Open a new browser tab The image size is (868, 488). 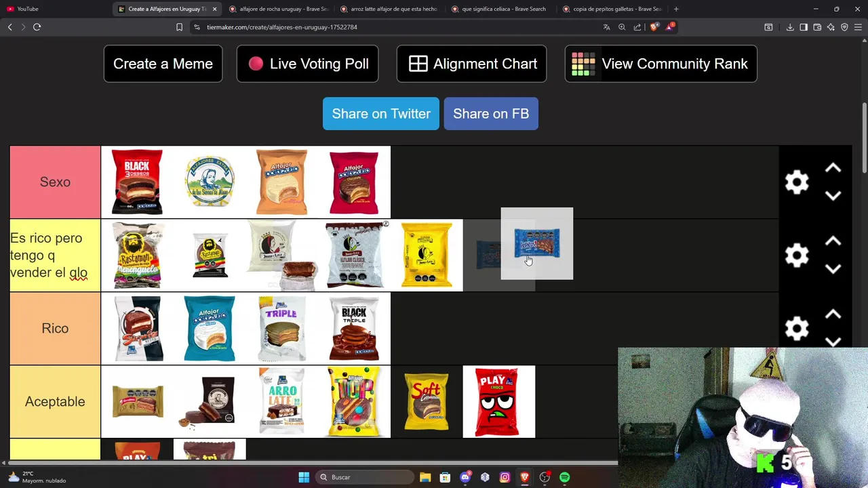[676, 9]
